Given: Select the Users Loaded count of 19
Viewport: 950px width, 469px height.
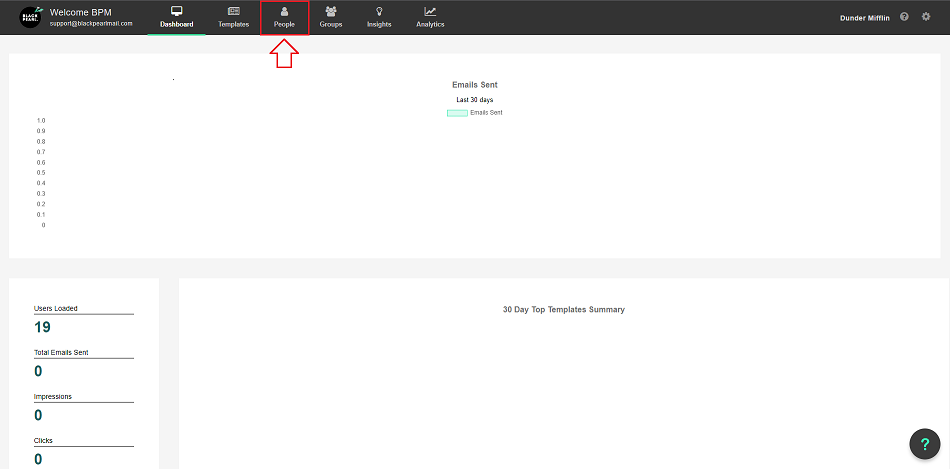Looking at the screenshot, I should point(42,327).
